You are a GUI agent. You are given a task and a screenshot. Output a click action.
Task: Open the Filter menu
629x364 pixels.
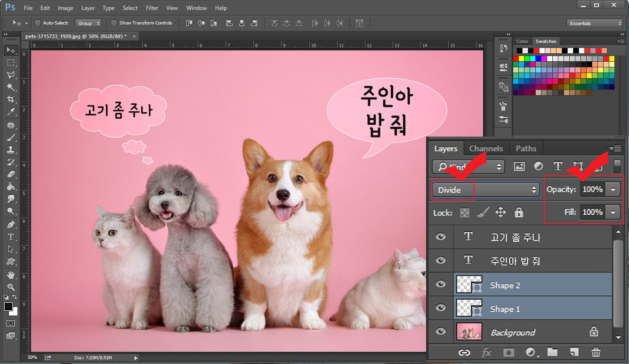152,8
